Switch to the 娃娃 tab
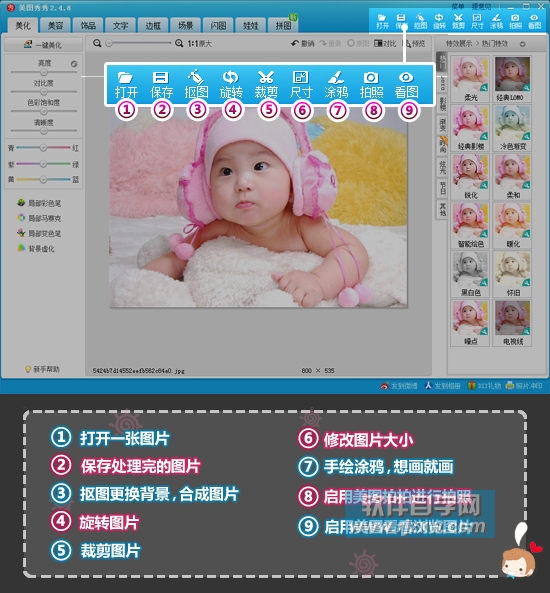 pos(250,25)
